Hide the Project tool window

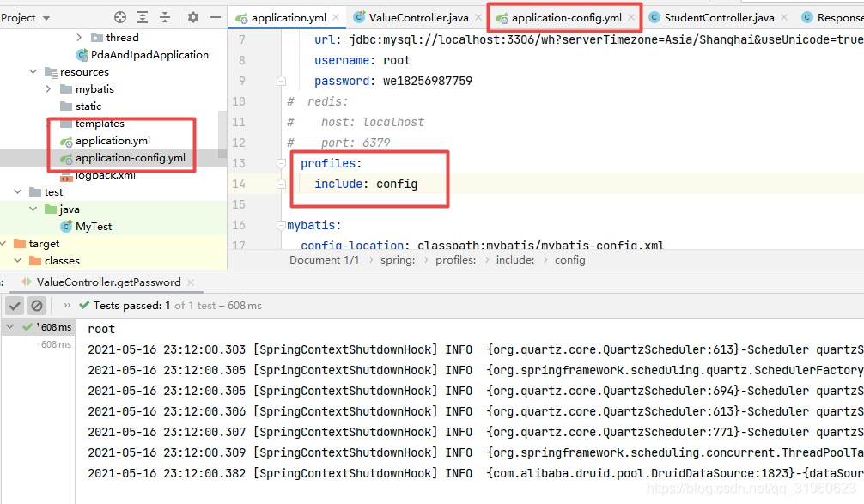[x=216, y=17]
